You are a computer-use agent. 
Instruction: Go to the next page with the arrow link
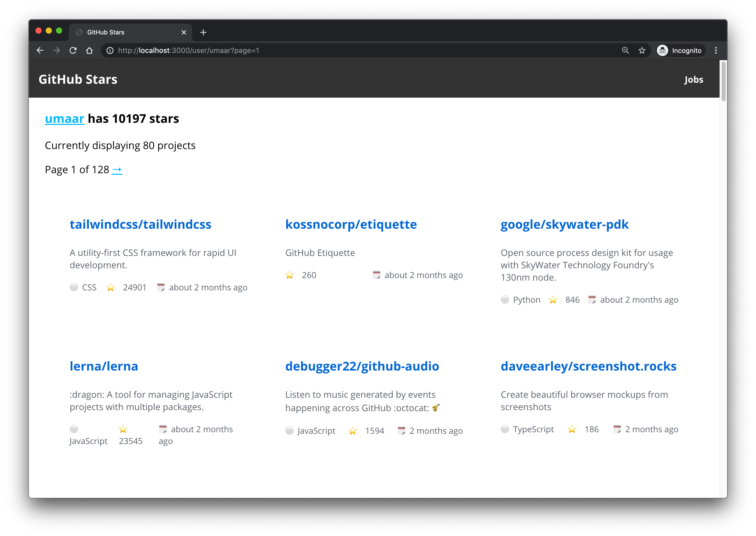pos(117,170)
